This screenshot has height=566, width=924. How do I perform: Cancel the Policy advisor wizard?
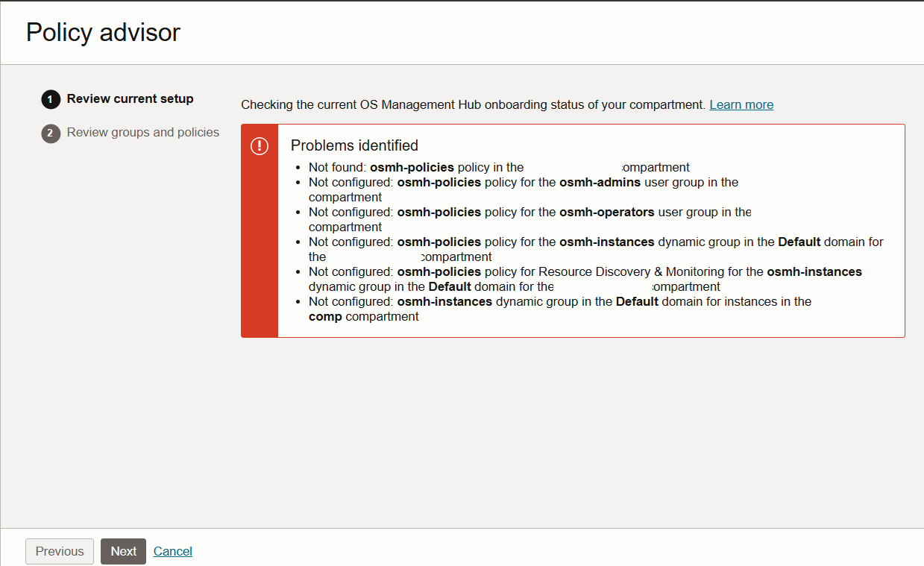point(173,551)
